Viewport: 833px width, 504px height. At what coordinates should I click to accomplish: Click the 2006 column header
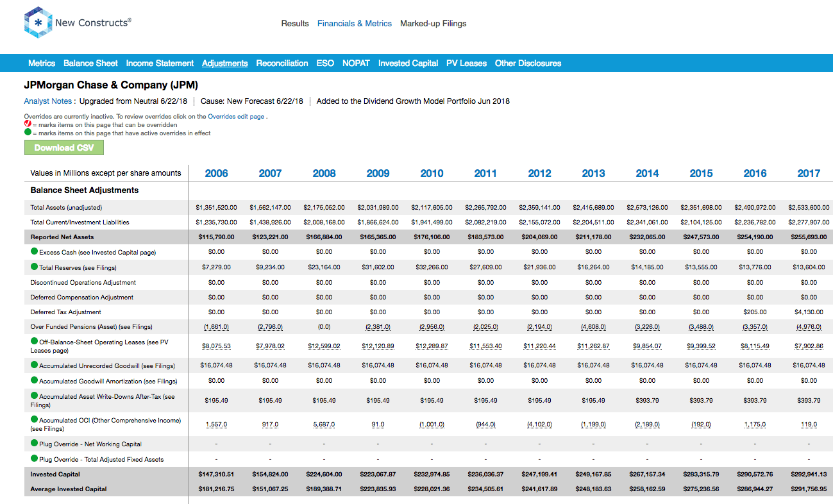(217, 173)
